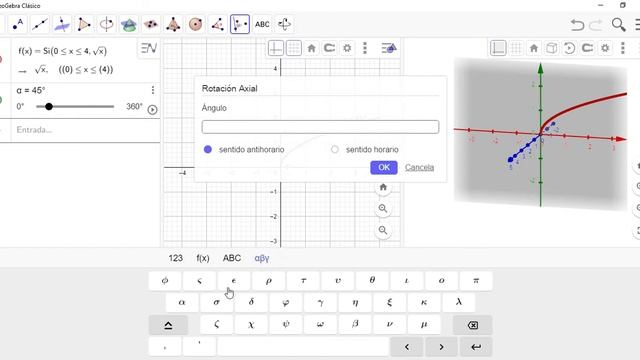Toggle axes in the 2D graphics view
The image size is (640, 360).
click(276, 48)
